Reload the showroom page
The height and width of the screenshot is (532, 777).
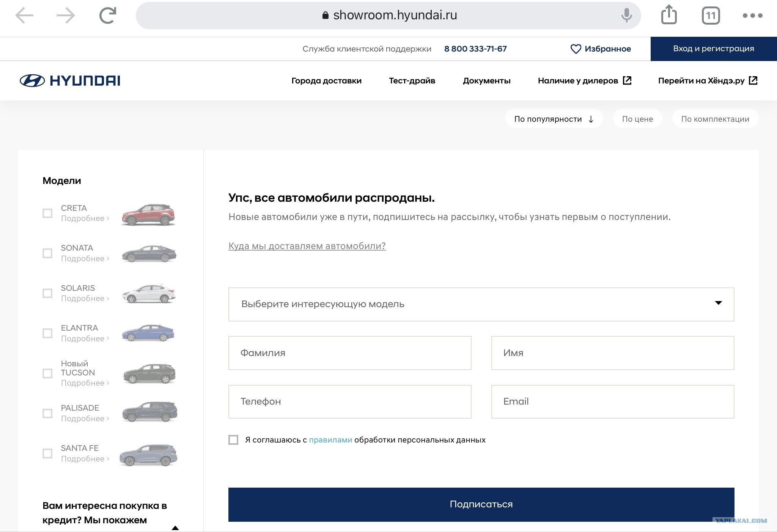108,16
